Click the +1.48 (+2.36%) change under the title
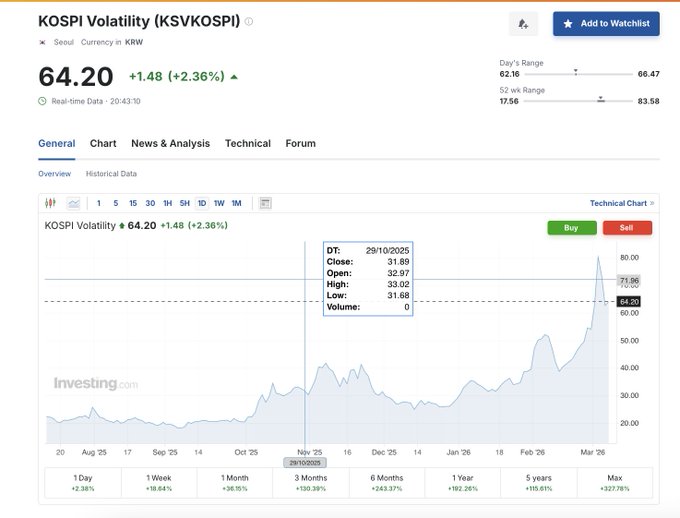The width and height of the screenshot is (680, 518). pyautogui.click(x=177, y=76)
